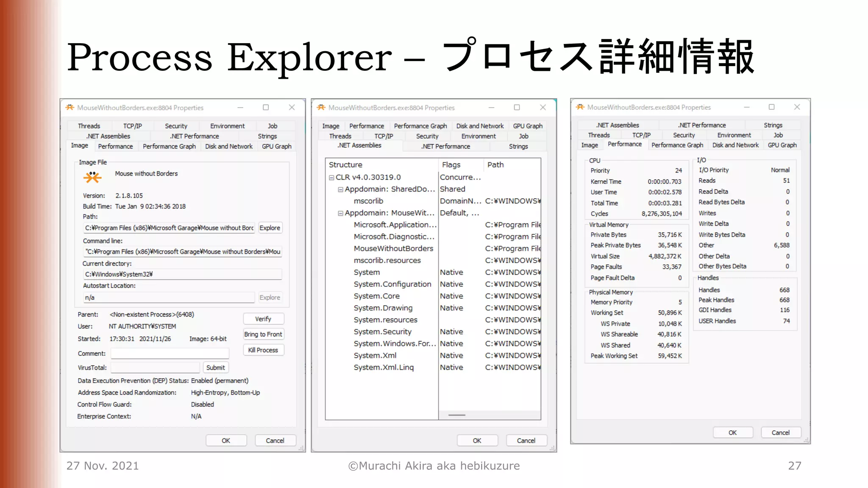Image resolution: width=868 pixels, height=488 pixels.
Task: Click title bar icon of left Properties window
Action: (70, 108)
